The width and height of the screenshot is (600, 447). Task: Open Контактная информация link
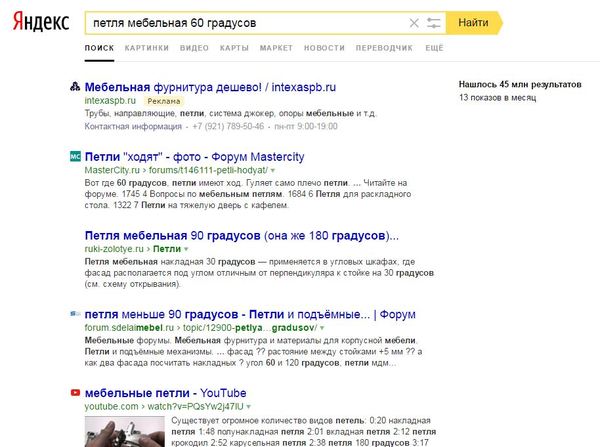(x=133, y=126)
